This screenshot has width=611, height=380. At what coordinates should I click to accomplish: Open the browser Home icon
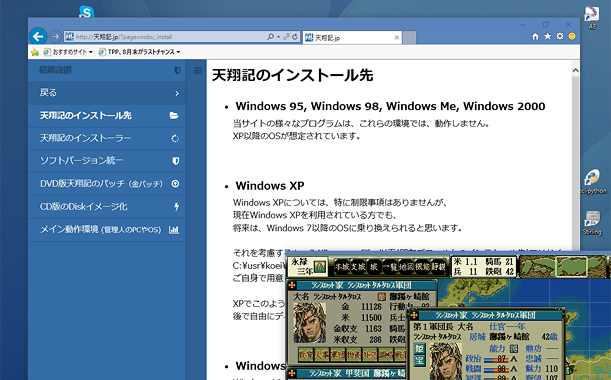[535, 36]
